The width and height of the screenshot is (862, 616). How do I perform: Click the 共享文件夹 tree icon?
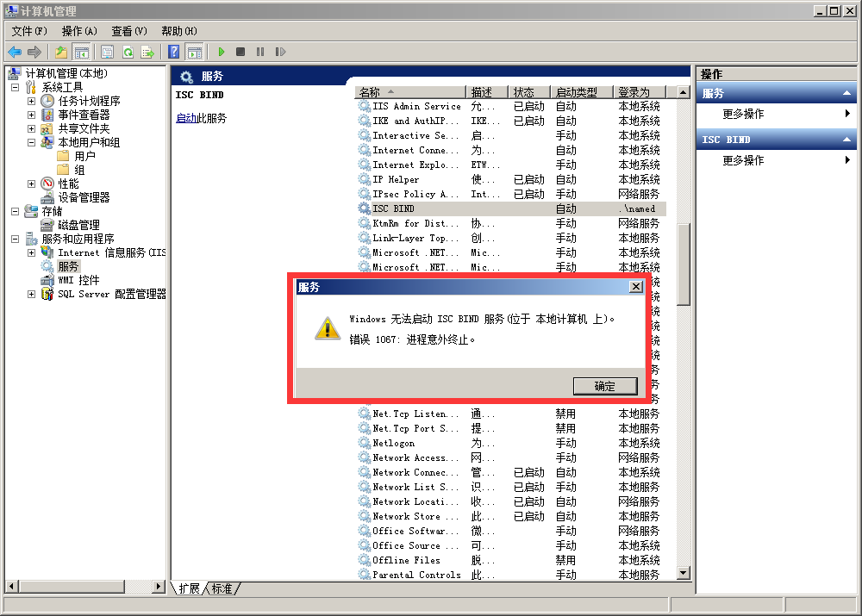[x=47, y=128]
